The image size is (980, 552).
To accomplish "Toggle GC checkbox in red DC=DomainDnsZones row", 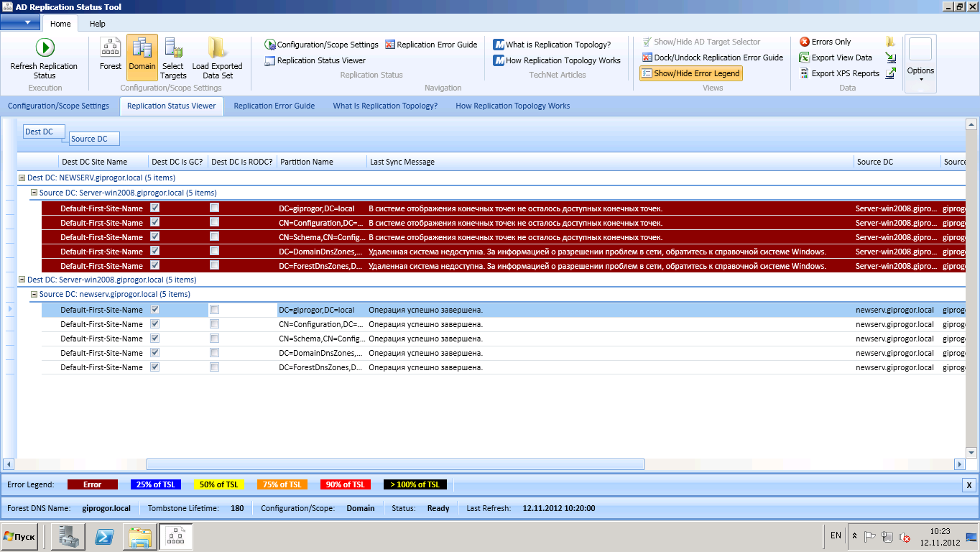I will tap(155, 251).
